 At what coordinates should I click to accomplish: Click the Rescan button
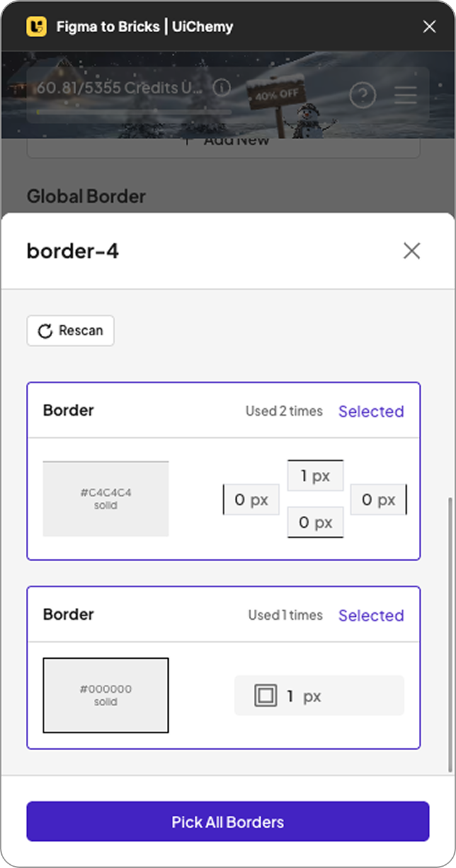tap(70, 330)
